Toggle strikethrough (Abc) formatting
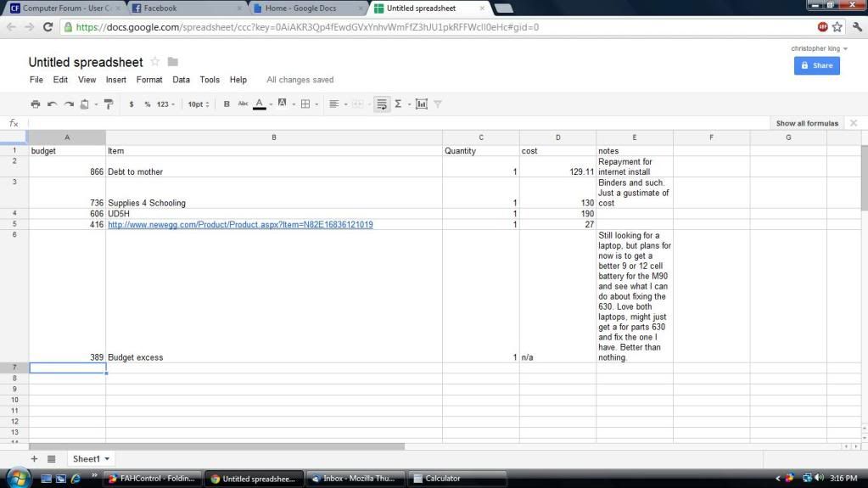868x488 pixels. [x=243, y=104]
